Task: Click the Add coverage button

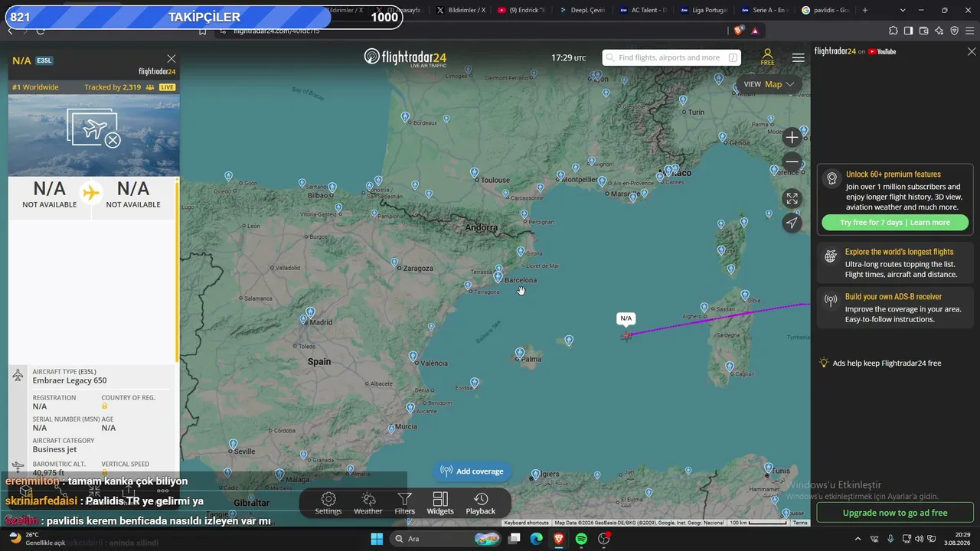Action: tap(472, 471)
